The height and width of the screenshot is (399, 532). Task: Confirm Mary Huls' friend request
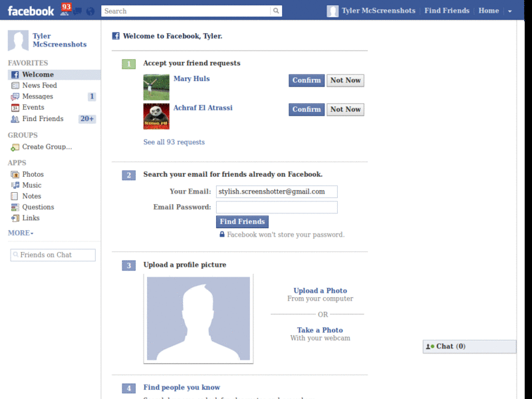click(x=306, y=80)
